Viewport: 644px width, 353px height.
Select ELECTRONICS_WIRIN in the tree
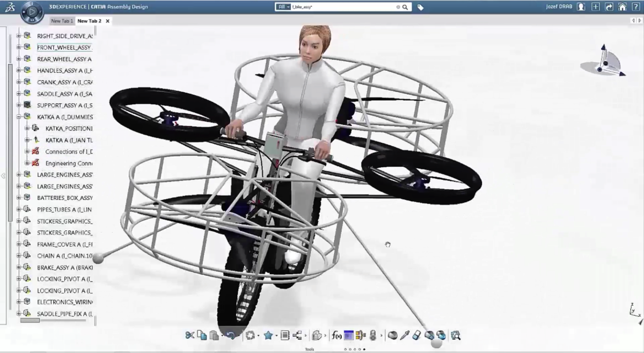(64, 302)
